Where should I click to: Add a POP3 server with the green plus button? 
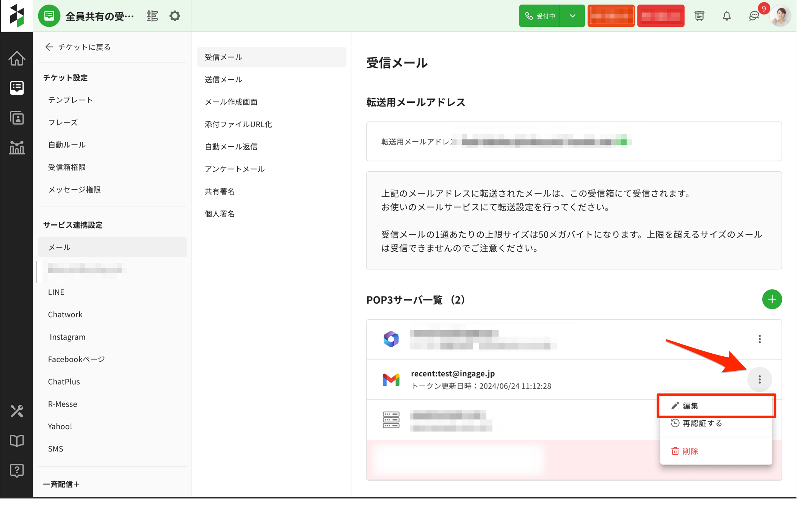772,299
